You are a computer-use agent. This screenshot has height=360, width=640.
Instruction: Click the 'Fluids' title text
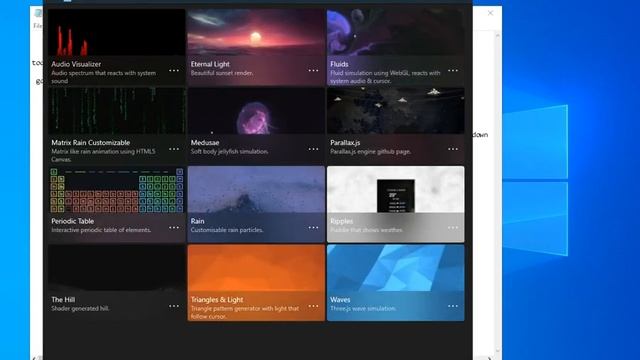coord(339,64)
